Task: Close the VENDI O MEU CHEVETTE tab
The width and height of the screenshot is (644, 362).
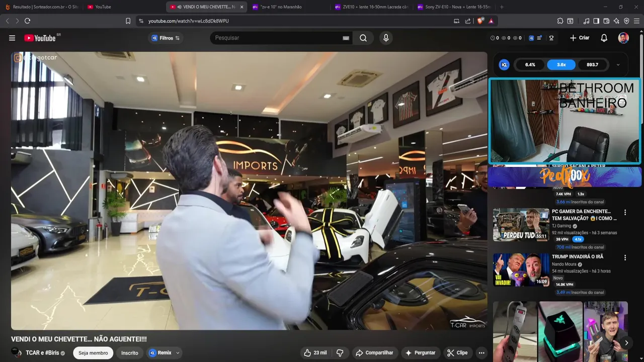Action: coord(242,7)
